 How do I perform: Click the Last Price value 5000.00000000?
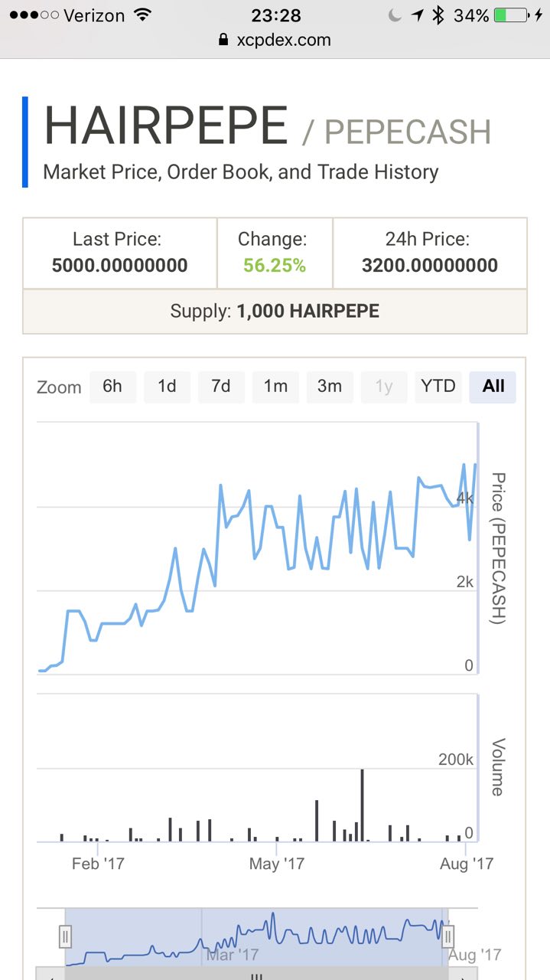click(x=119, y=266)
